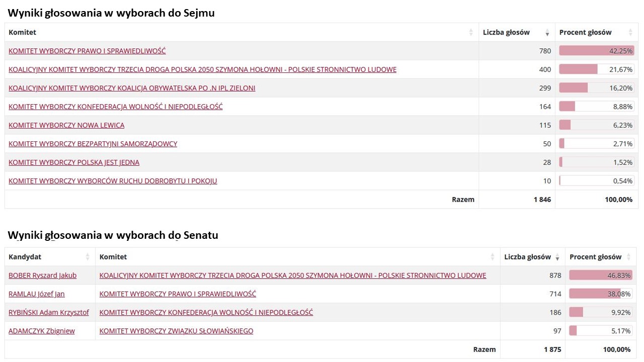Select the vote count 780
Image resolution: width=644 pixels, height=362 pixels.
coord(545,51)
